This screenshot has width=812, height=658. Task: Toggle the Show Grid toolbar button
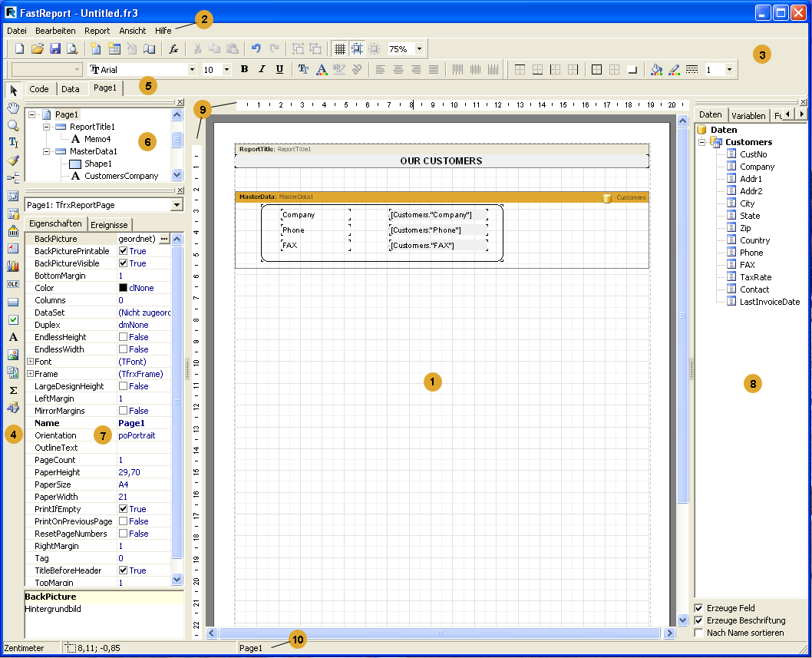coord(340,48)
